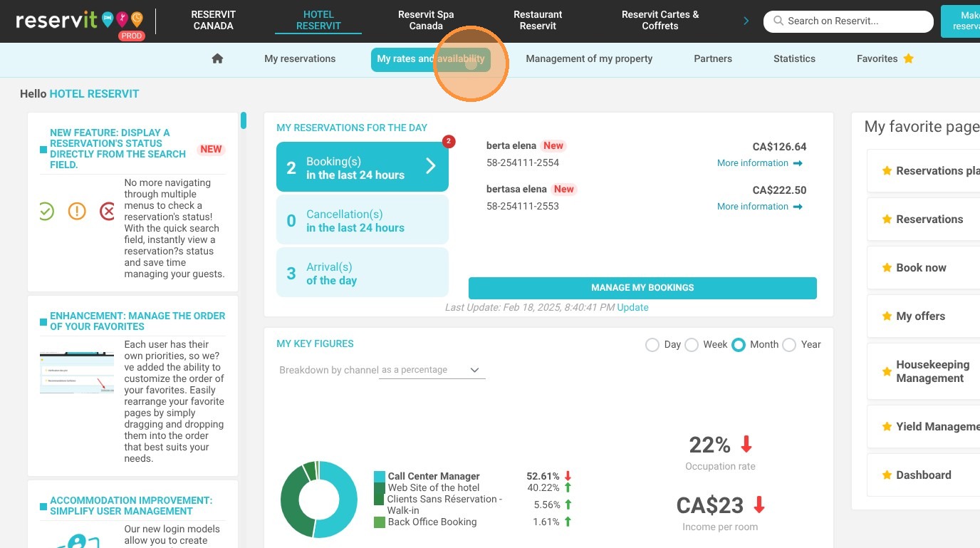The width and height of the screenshot is (980, 548).
Task: Click the Back Office Booking legend swatch
Action: coord(380,522)
